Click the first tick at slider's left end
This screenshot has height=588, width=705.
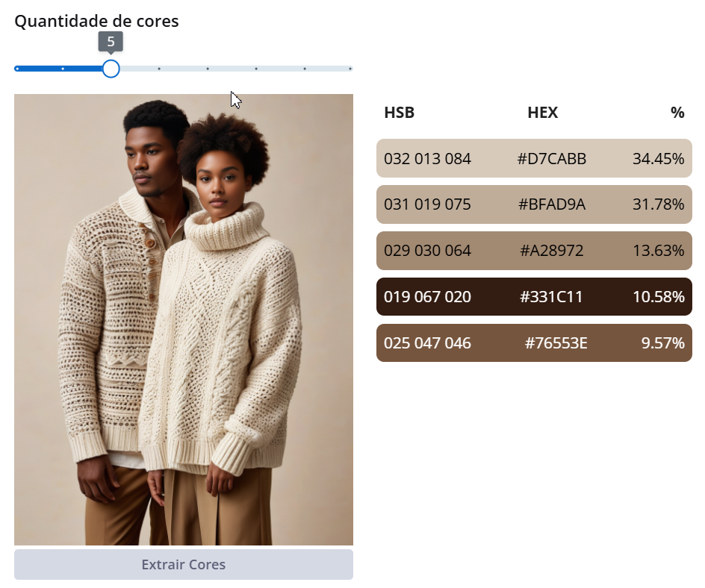(x=17, y=69)
